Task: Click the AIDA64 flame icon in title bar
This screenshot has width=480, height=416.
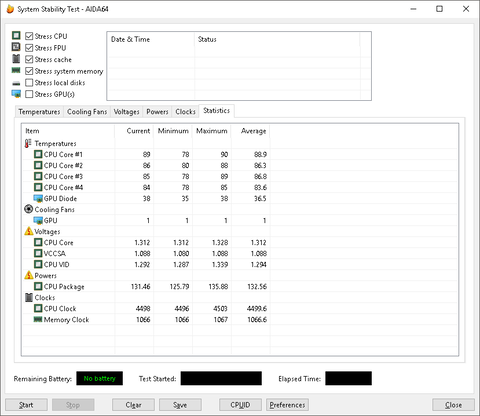Action: point(10,9)
